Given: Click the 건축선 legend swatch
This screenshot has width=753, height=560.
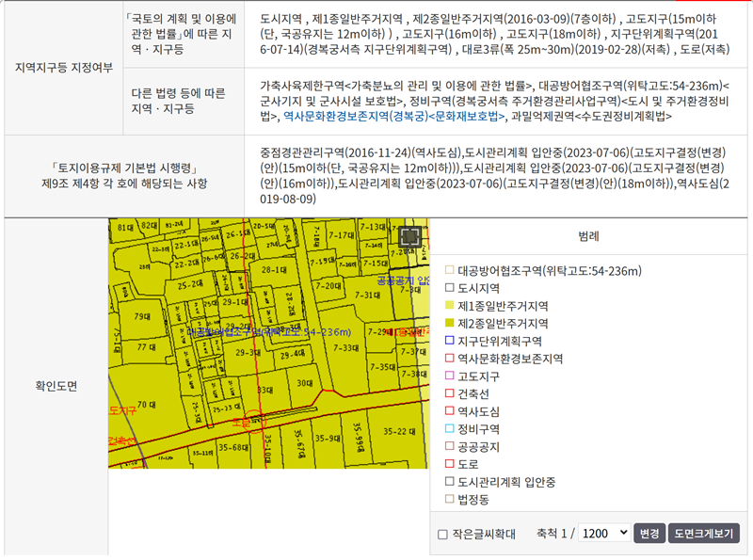Looking at the screenshot, I should click(450, 393).
